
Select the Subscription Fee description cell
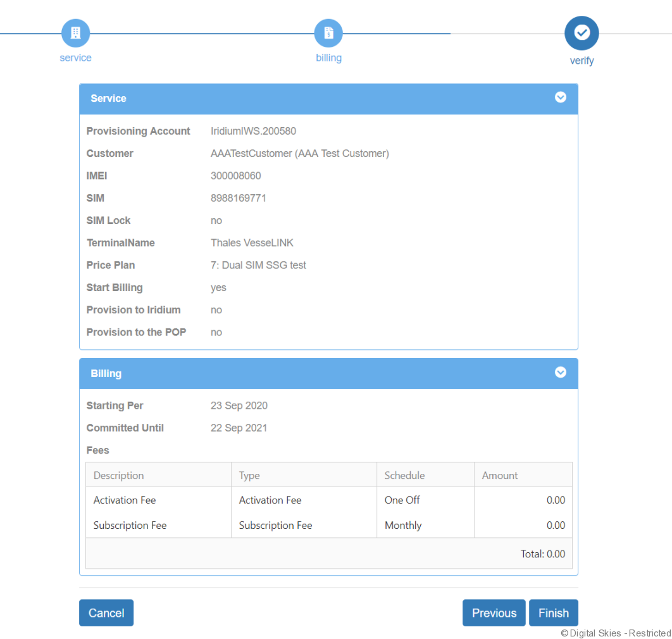(x=130, y=525)
